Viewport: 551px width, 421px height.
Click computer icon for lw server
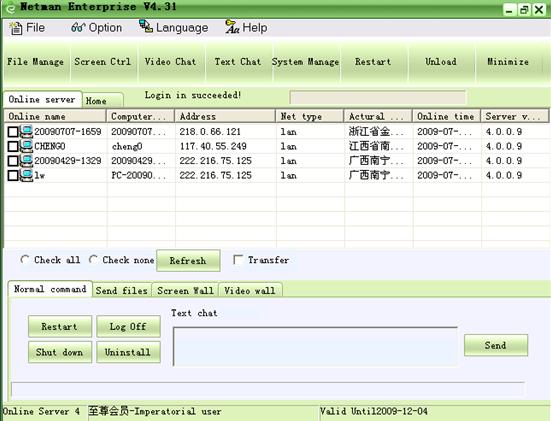click(x=26, y=175)
